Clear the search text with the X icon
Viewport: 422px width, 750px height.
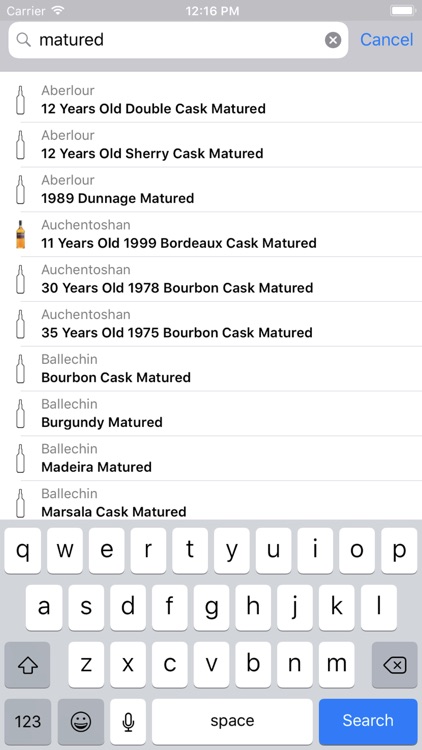(x=333, y=40)
